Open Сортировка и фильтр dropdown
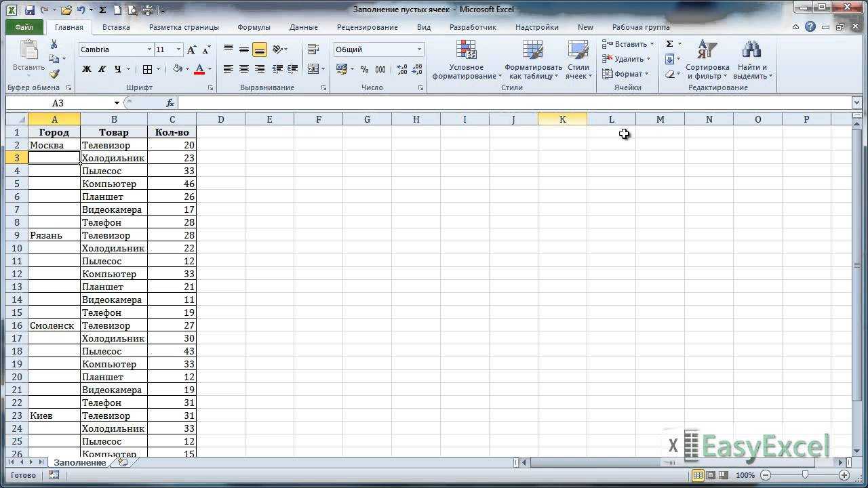Image resolution: width=868 pixels, height=488 pixels. tap(707, 61)
